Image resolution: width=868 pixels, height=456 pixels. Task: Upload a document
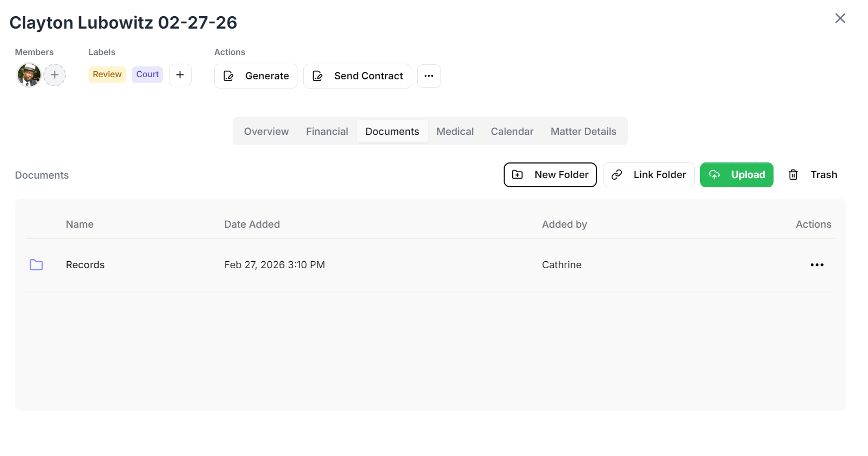coord(736,175)
